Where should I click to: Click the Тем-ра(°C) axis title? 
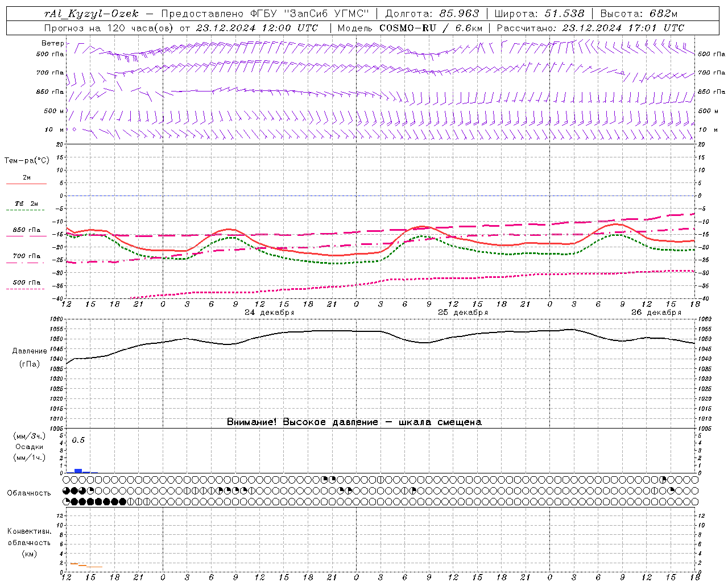pos(27,161)
